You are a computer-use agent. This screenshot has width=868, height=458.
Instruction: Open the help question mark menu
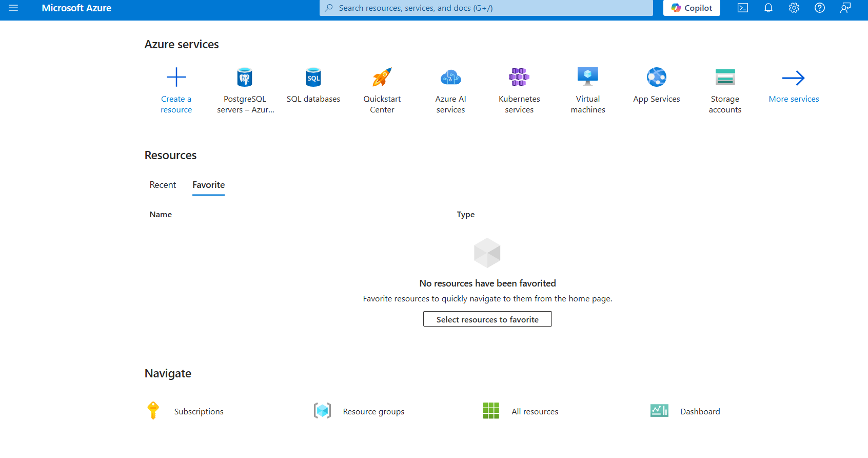tap(820, 8)
